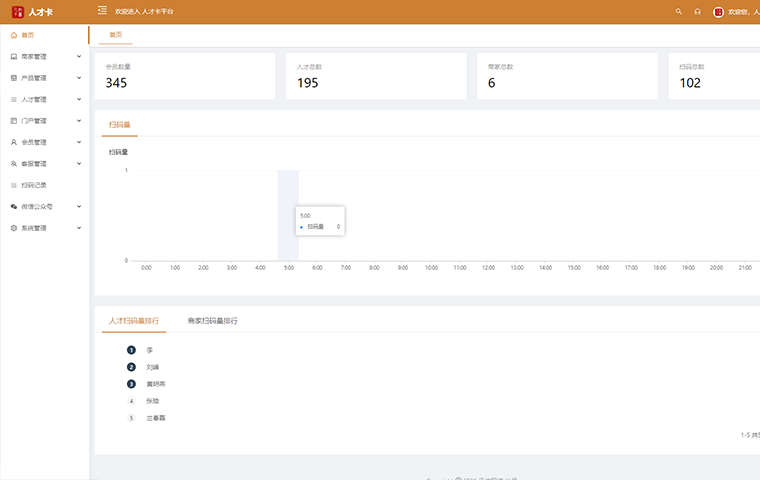Open the headset customer support icon
Screen dimensions: 760x480
(697, 12)
